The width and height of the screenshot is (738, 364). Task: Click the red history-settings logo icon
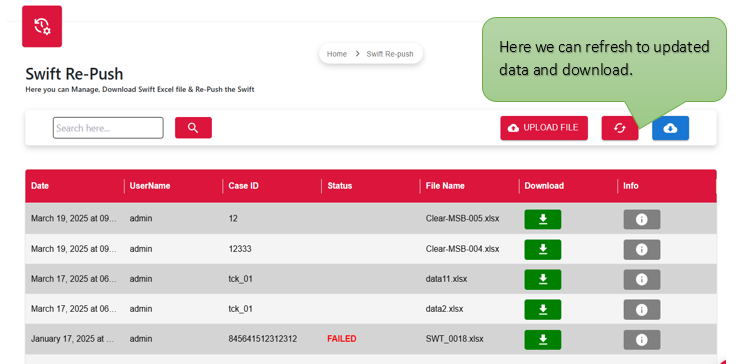42,26
